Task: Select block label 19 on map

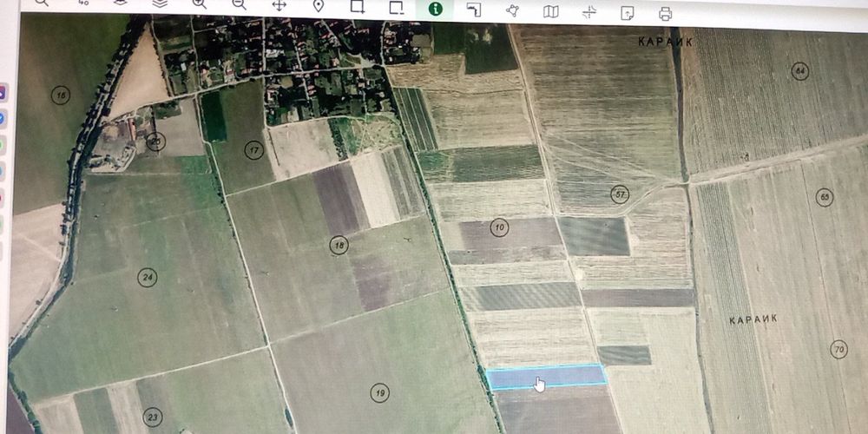Action: 380,393
